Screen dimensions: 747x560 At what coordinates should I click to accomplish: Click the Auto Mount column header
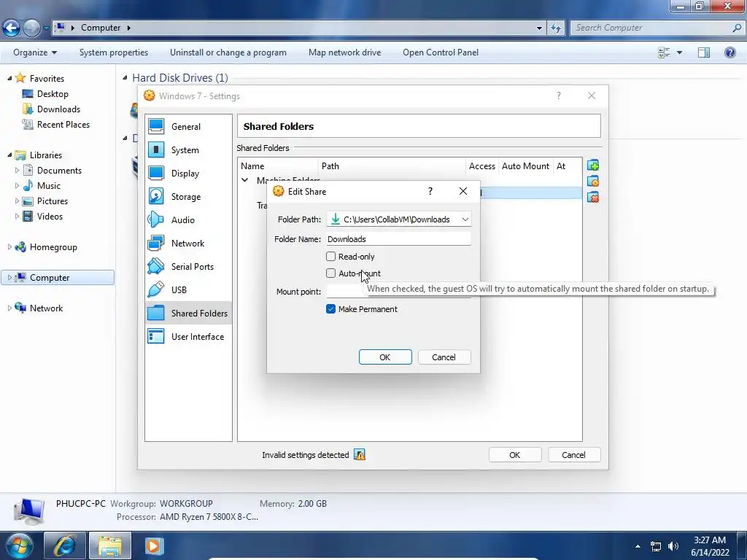pyautogui.click(x=525, y=166)
